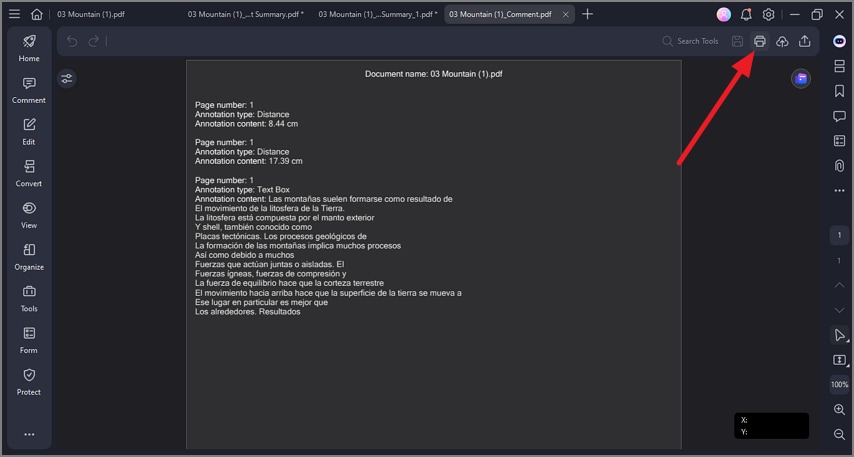Open the properties sliders panel button
The height and width of the screenshot is (457, 854).
[66, 79]
